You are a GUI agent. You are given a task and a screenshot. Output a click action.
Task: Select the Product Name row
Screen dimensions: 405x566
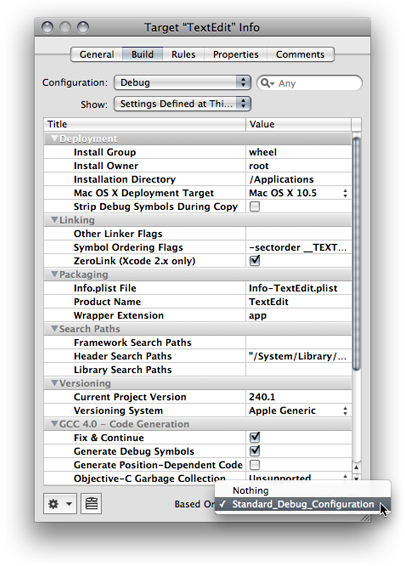(x=197, y=302)
